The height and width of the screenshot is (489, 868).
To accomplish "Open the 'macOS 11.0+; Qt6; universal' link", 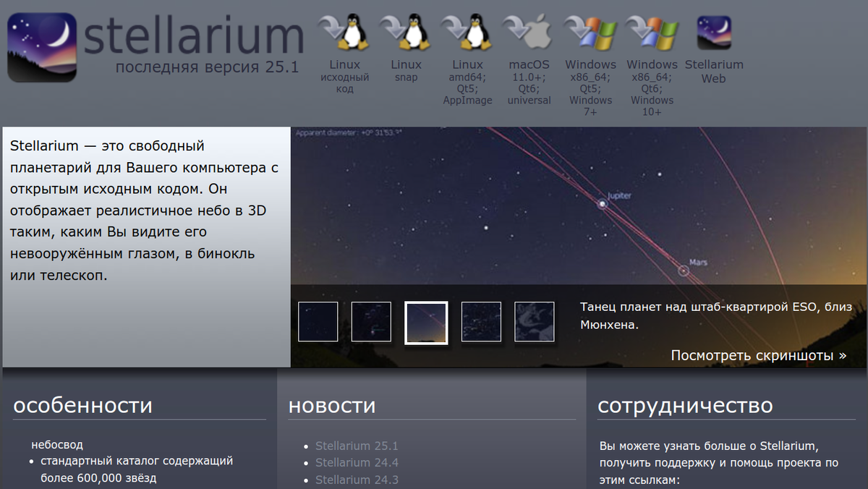I will (x=529, y=82).
